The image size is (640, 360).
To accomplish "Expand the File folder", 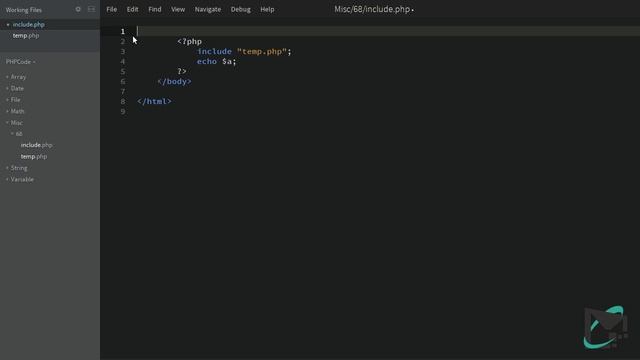I will 15,100.
